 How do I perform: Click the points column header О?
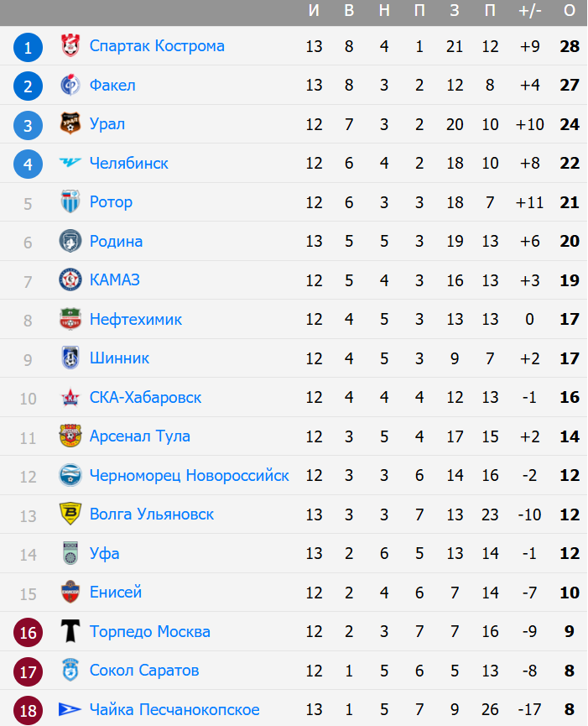click(570, 10)
